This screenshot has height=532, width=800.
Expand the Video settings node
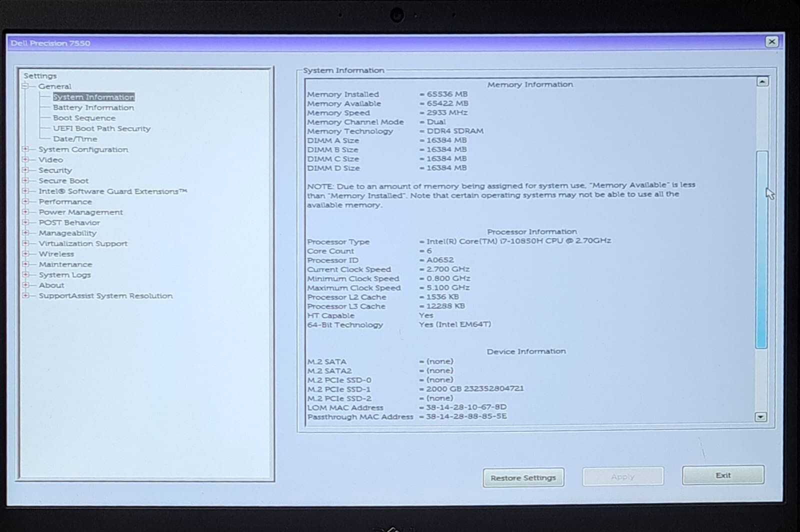(25, 159)
